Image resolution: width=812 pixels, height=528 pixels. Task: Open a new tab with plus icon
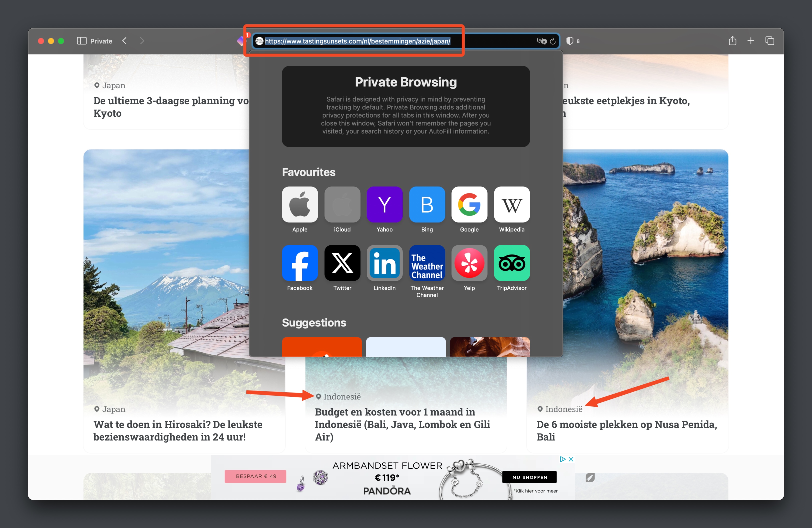coord(750,41)
